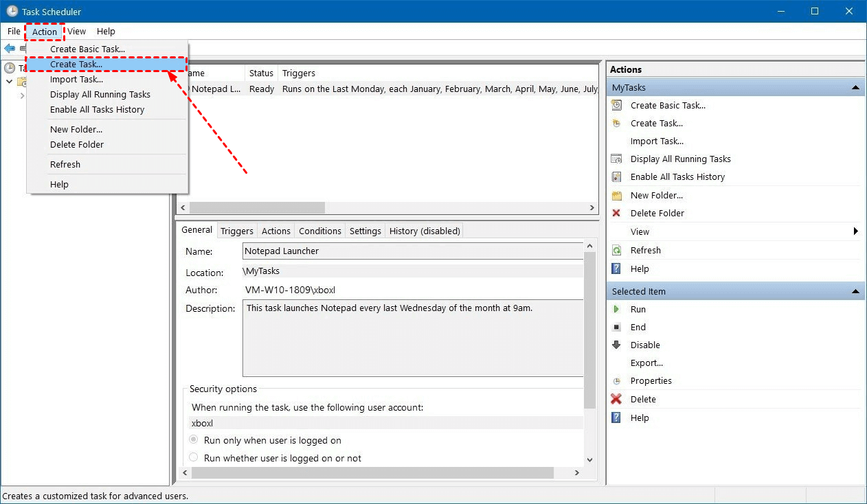Click the Create Basic Task icon in Actions pane
This screenshot has width=867, height=504.
coord(617,105)
